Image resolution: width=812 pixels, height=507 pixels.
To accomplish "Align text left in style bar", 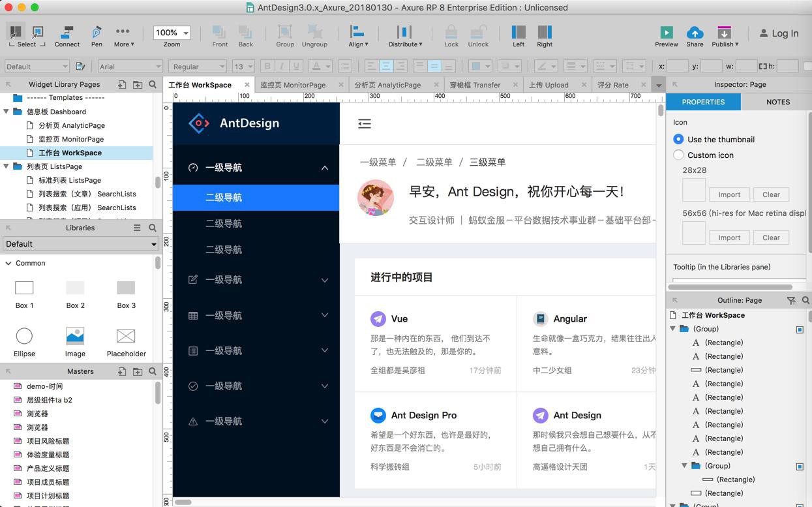I will [371, 66].
